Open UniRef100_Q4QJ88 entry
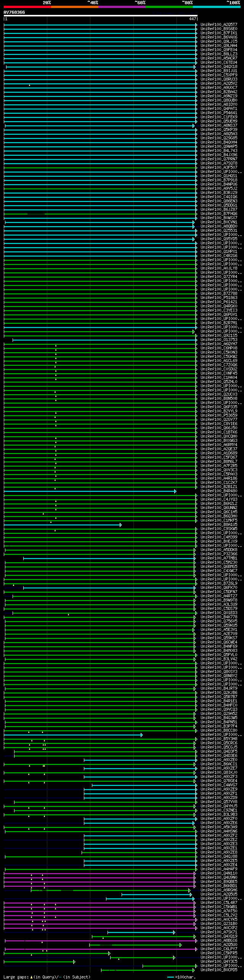Screen dimensions: 244x980 219,857
